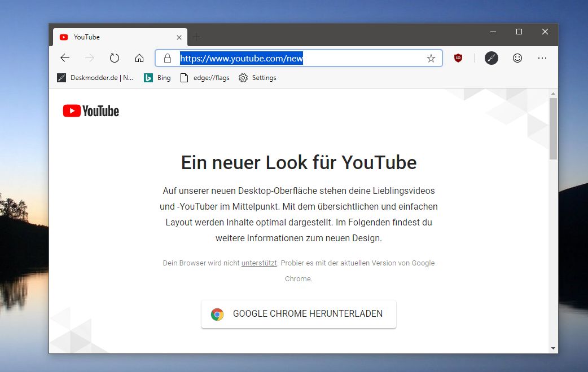Open the Bing bookmark
This screenshot has width=588, height=372.
coord(157,78)
